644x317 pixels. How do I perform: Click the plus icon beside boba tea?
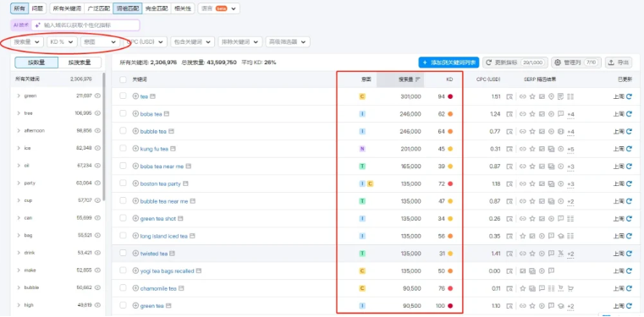(135, 114)
